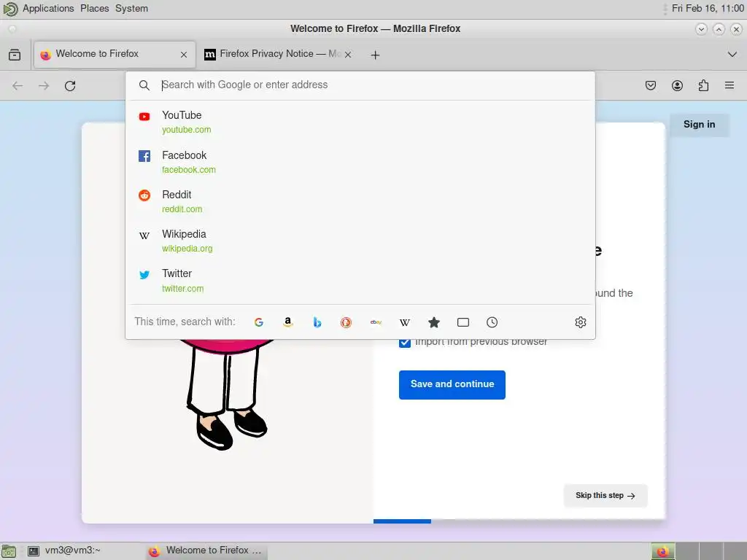Select the Facebook suggestion row

coord(360,162)
